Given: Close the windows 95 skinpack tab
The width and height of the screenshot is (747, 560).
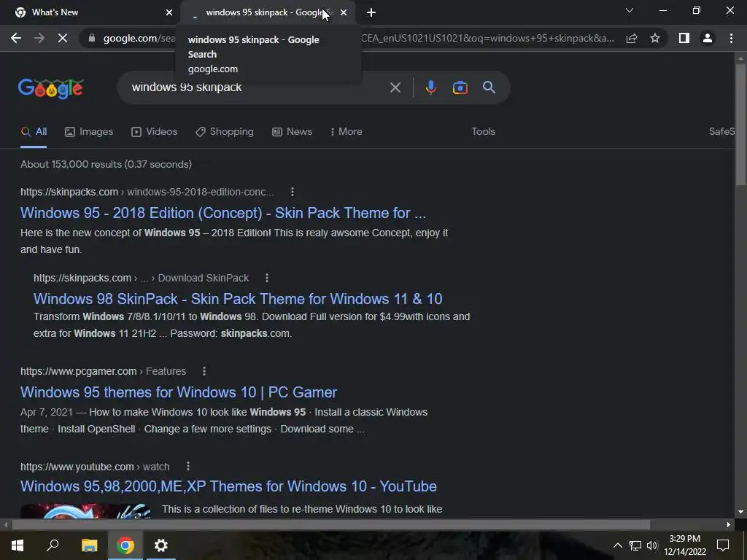Looking at the screenshot, I should [x=344, y=12].
